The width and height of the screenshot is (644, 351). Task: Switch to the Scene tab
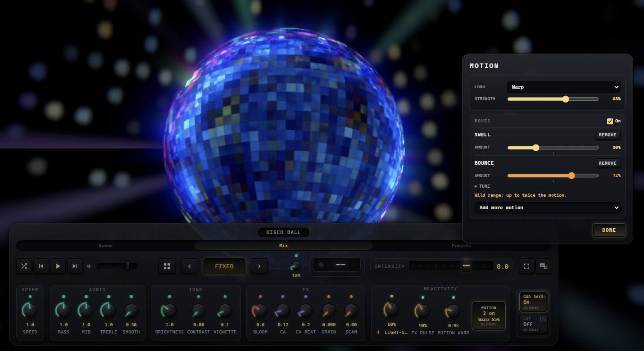coord(105,246)
